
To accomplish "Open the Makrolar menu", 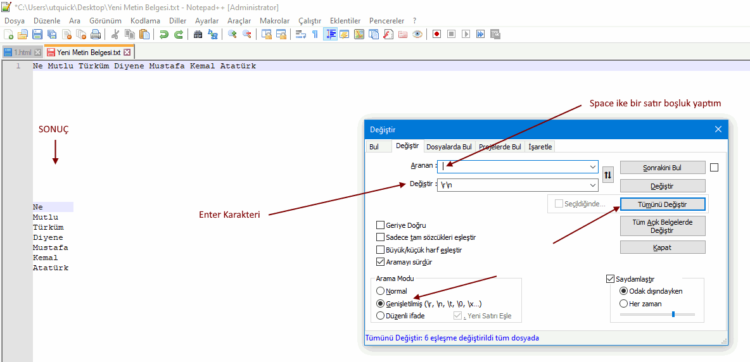I will [275, 21].
